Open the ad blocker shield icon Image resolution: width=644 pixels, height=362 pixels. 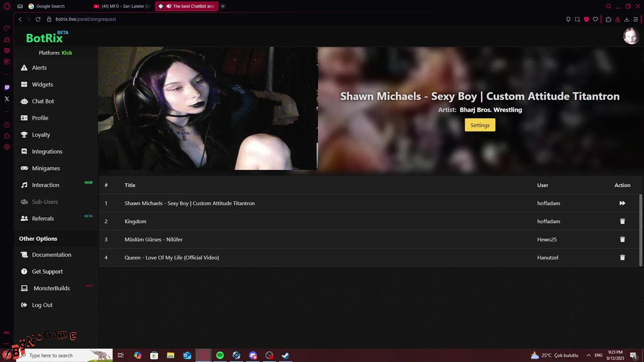point(586,19)
